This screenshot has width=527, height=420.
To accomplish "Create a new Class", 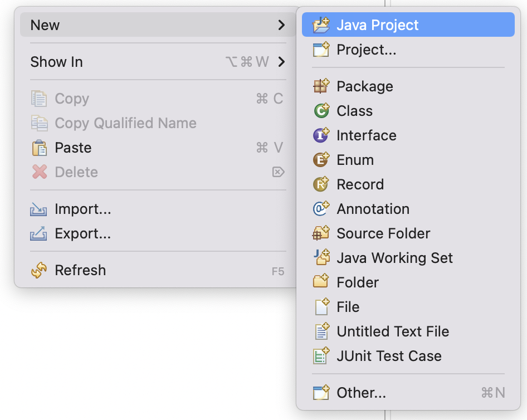I will pyautogui.click(x=408, y=110).
